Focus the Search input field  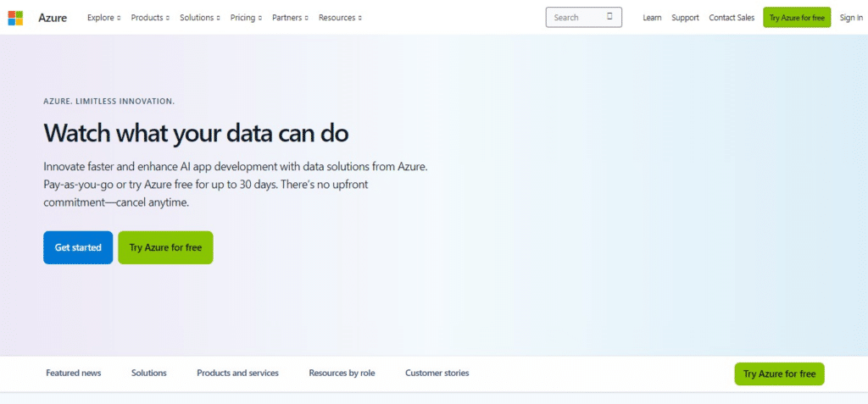point(583,17)
